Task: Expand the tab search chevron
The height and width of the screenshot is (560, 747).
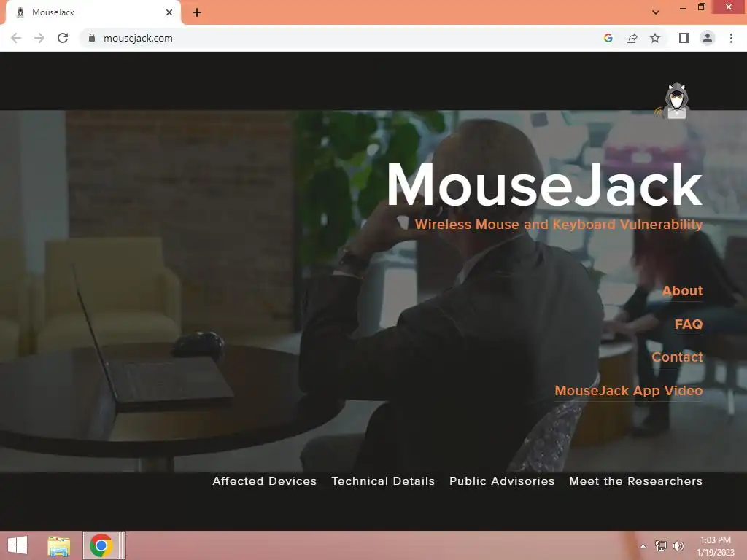Action: point(656,12)
